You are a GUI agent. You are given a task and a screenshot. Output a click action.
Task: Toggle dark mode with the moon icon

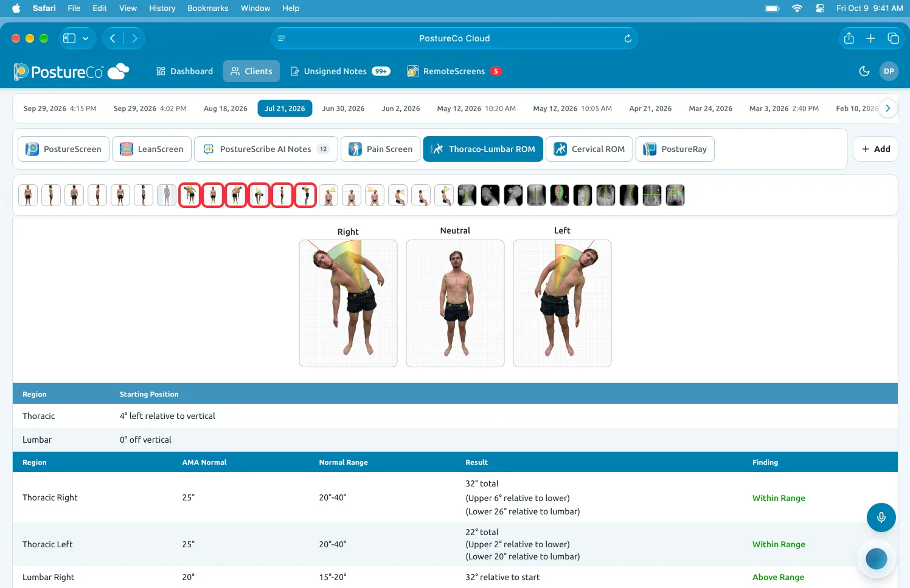click(x=864, y=71)
